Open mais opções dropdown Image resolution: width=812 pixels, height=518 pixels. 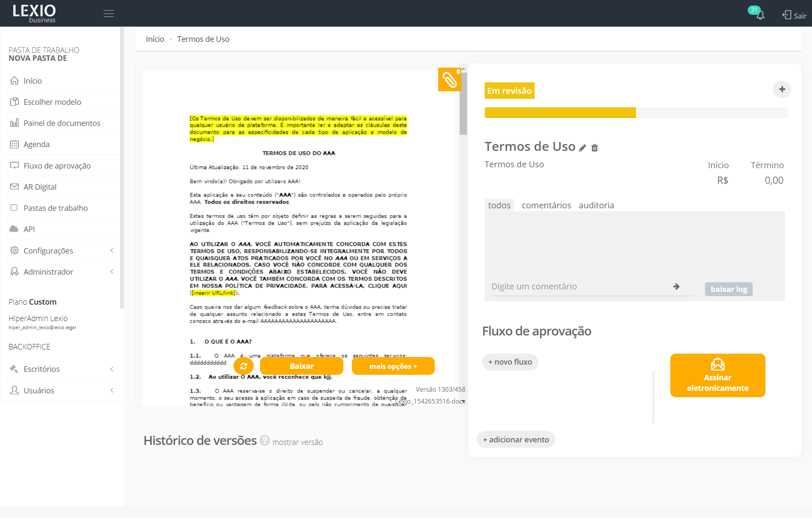[393, 366]
